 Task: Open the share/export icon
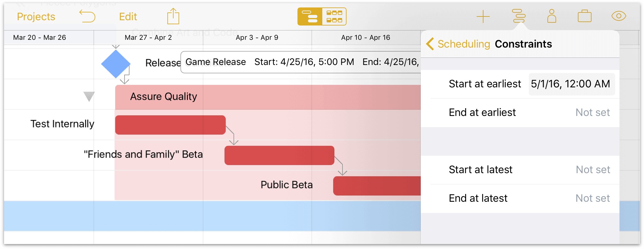click(173, 16)
